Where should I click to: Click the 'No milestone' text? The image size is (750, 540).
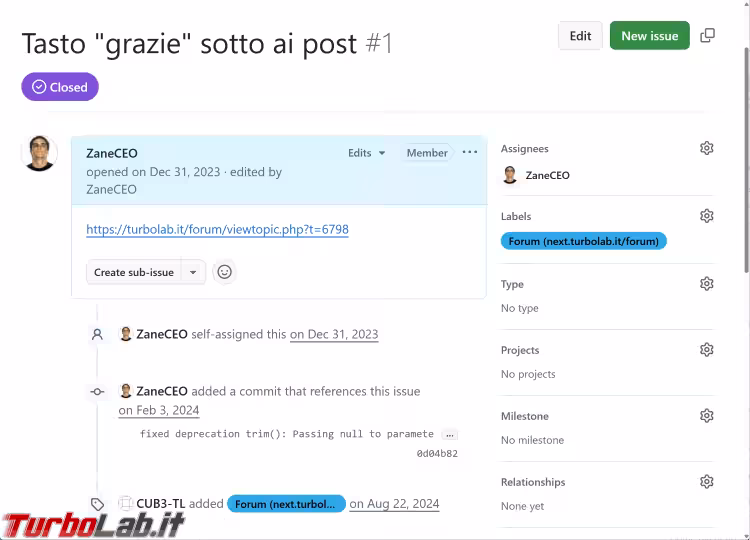(532, 440)
